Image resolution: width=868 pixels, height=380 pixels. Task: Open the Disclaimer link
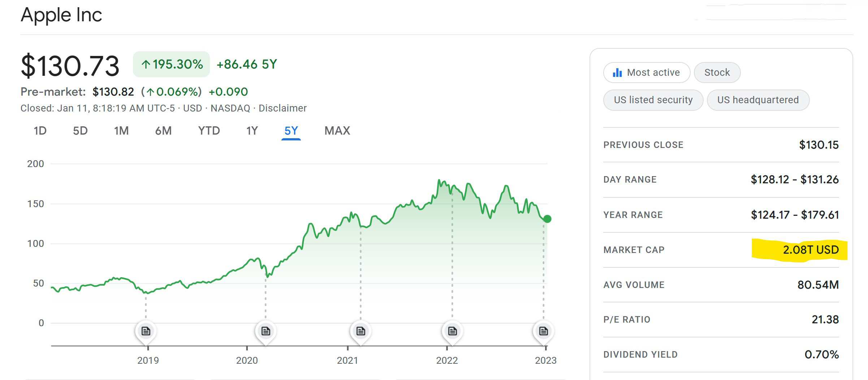coord(282,108)
